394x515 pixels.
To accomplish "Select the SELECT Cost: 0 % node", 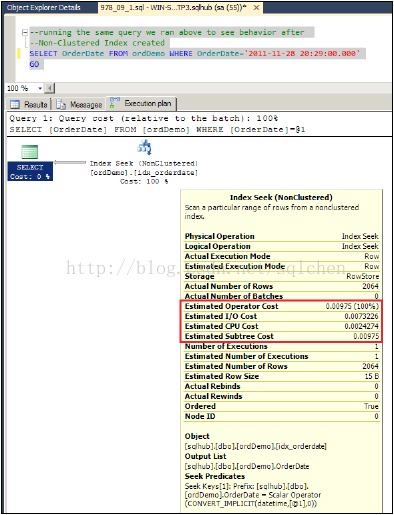I will point(30,172).
